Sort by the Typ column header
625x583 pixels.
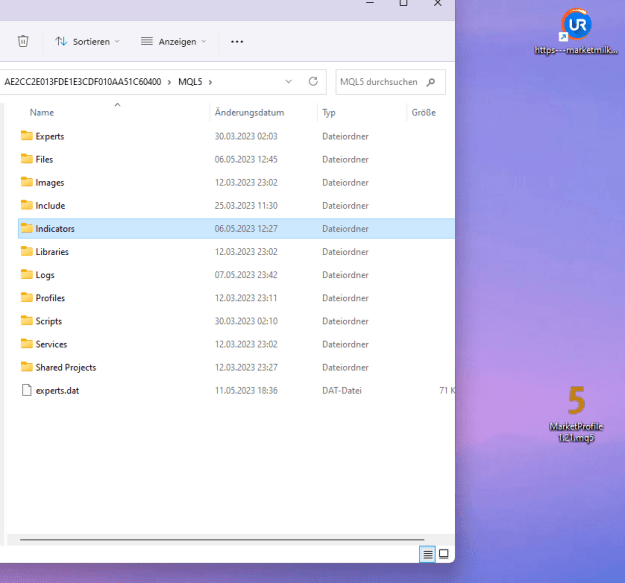coord(329,113)
